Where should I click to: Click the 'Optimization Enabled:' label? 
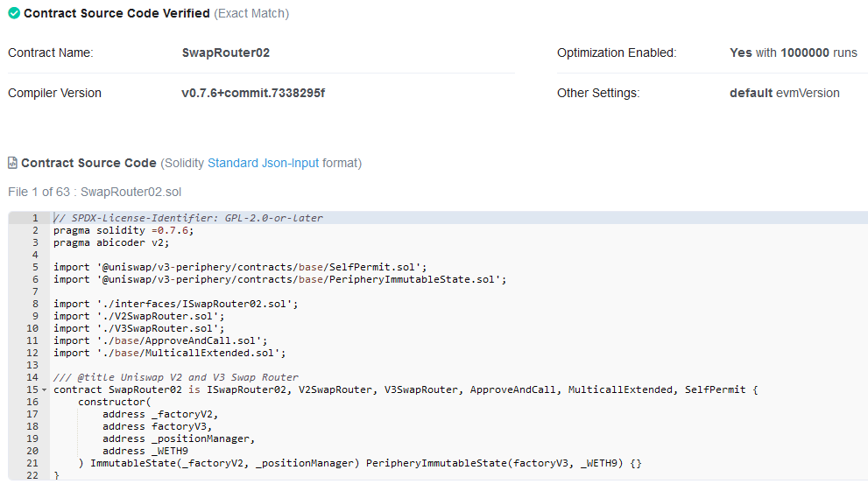617,53
